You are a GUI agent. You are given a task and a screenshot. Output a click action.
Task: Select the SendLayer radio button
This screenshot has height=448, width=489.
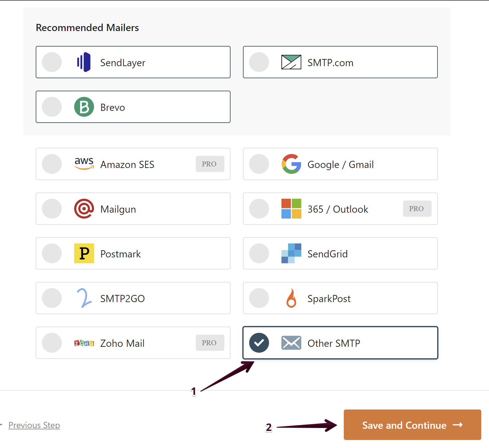coord(52,62)
